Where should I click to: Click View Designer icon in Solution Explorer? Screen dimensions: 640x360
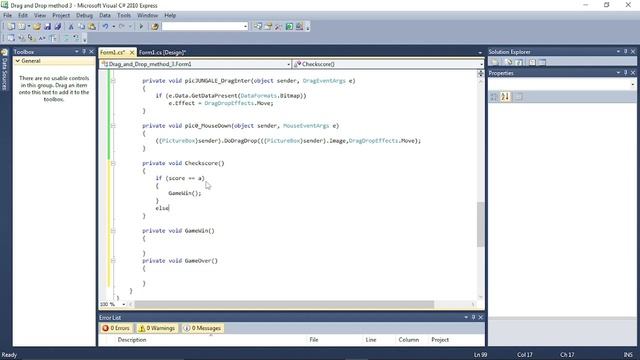coord(542,62)
